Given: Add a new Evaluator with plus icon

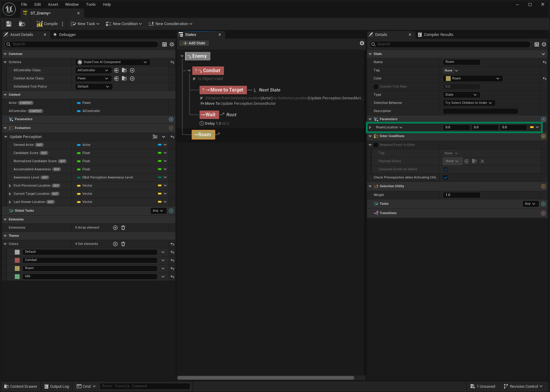Looking at the screenshot, I should (171, 128).
